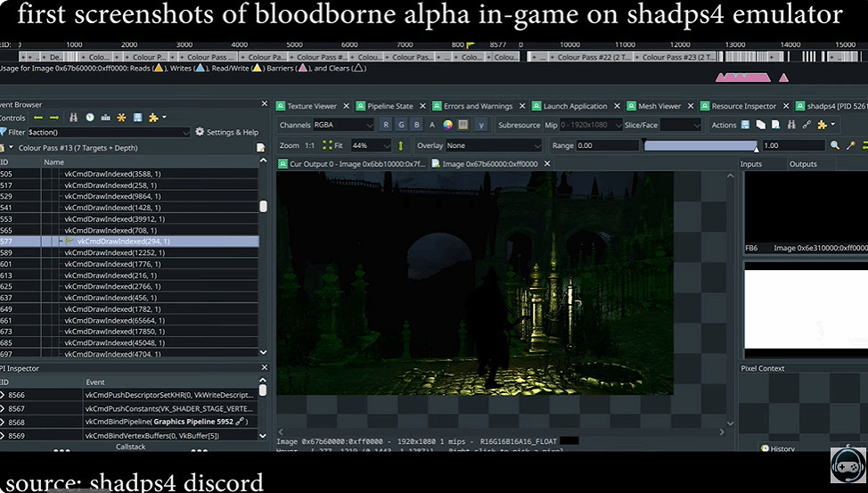Viewport: 868px width, 493px height.
Task: Toggle the blue B channel button
Action: tap(416, 125)
